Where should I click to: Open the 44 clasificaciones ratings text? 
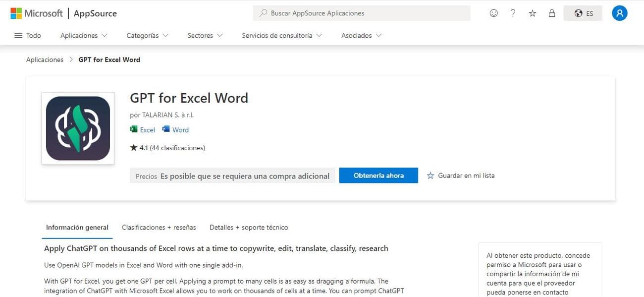coord(177,148)
